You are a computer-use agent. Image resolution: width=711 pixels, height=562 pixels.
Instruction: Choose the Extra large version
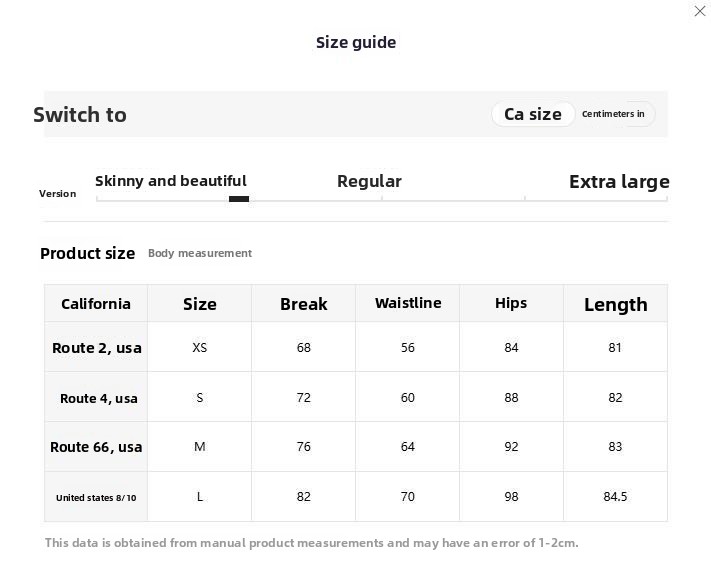click(619, 182)
